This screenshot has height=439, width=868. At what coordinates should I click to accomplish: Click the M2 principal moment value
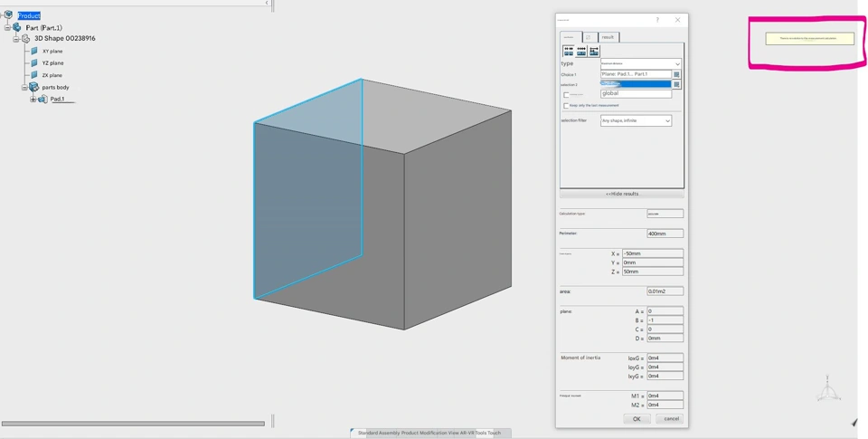click(x=665, y=405)
